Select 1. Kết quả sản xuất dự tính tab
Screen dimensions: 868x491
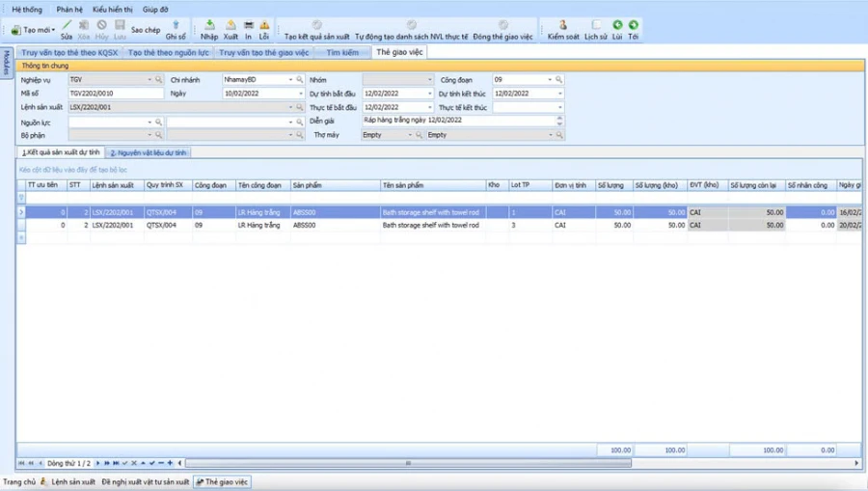tap(61, 152)
